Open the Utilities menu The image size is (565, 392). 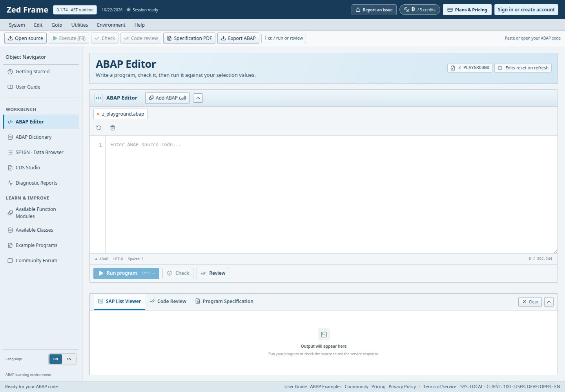click(80, 25)
